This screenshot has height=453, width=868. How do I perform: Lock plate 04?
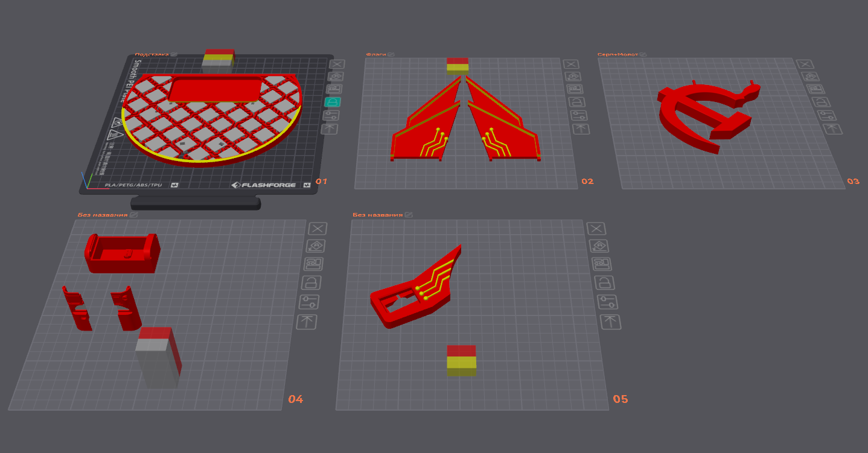[x=311, y=282]
